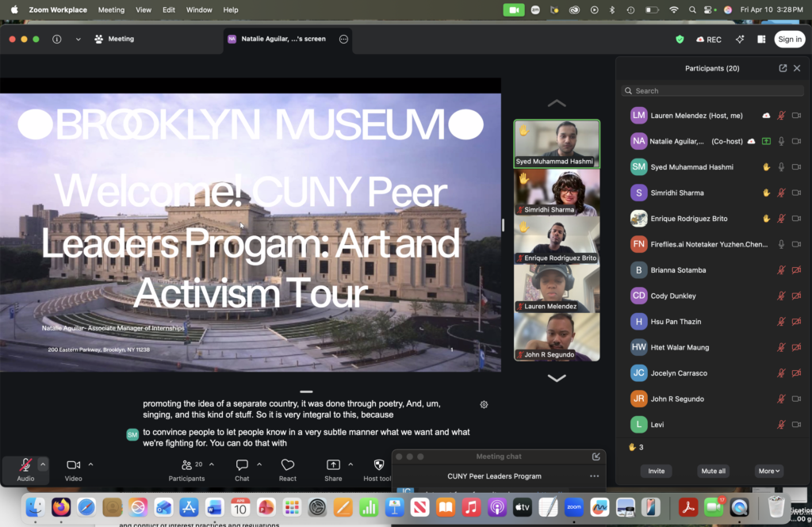Select the Meeting tab button
The width and height of the screenshot is (812, 527).
(114, 39)
